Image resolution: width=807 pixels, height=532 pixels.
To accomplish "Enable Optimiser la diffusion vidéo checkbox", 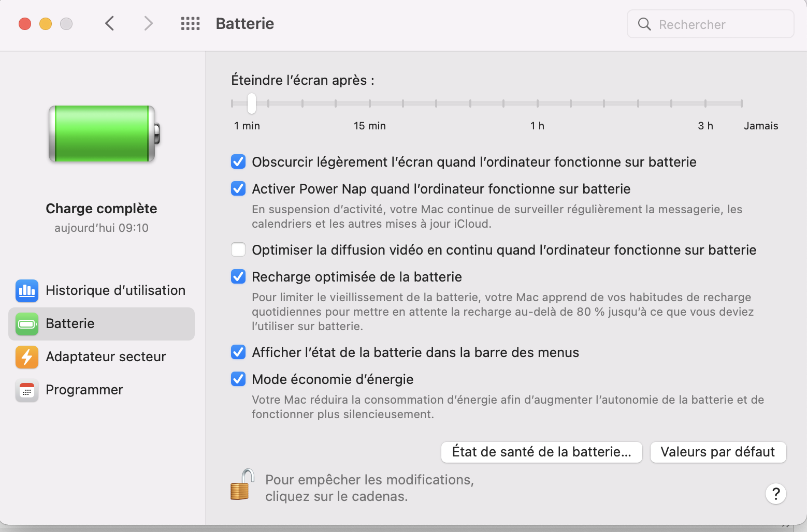I will tap(238, 250).
